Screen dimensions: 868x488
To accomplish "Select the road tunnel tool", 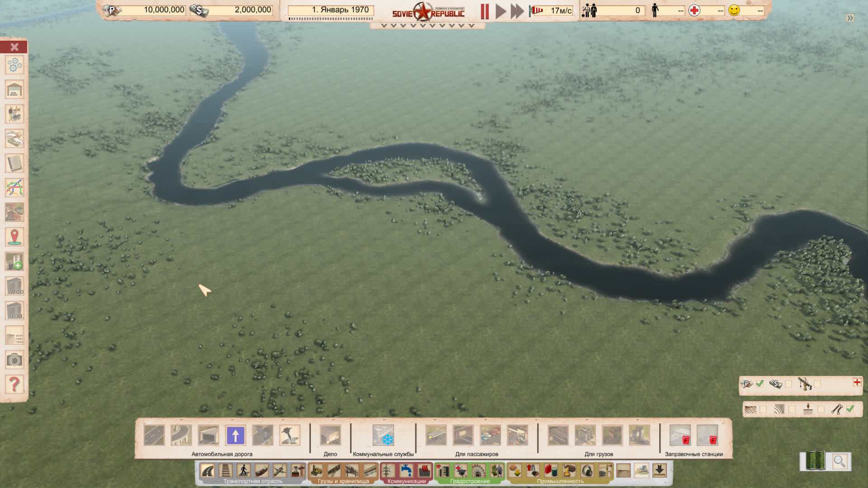I will [x=208, y=436].
